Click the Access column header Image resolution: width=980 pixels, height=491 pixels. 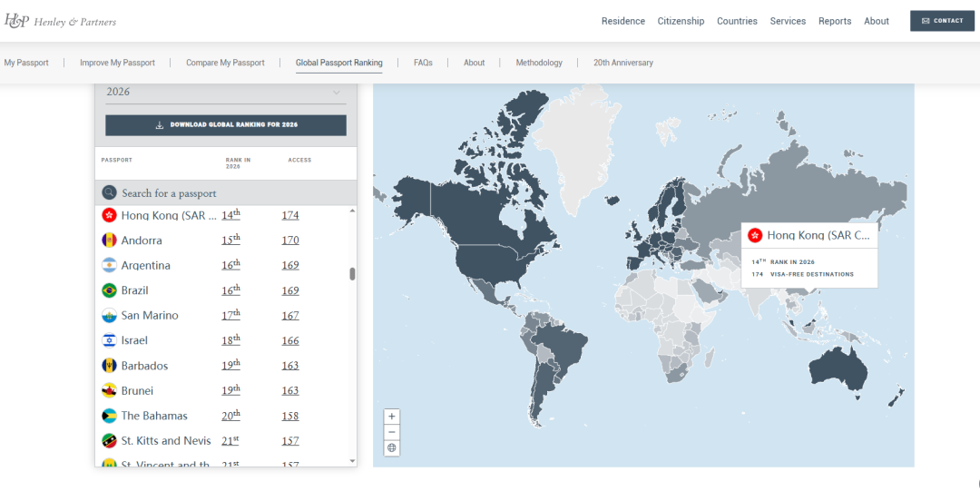[299, 160]
